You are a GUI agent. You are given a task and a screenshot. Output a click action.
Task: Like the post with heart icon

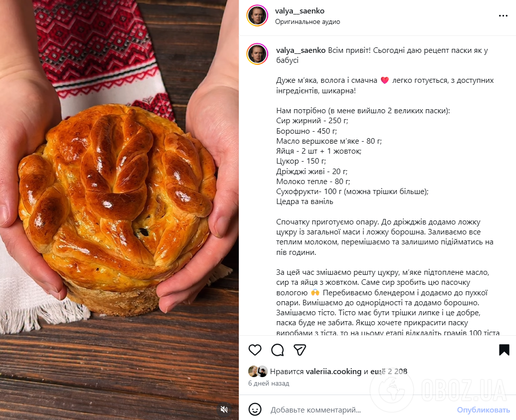point(255,350)
